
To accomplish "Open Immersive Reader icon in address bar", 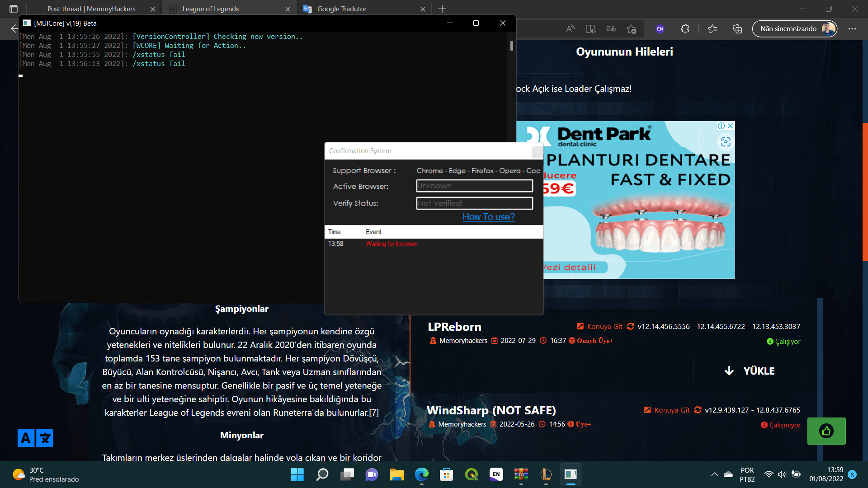I will 590,29.
